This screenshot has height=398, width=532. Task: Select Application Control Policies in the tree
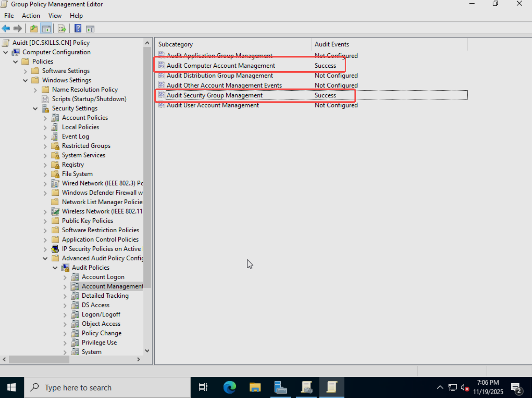click(100, 240)
